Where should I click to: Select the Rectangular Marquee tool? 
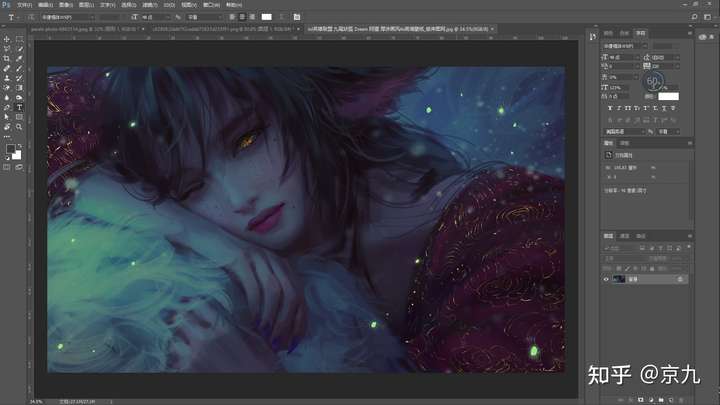point(19,39)
